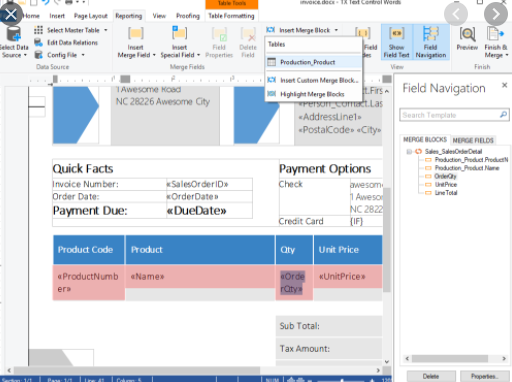Click the Insert Merge Block icon

pos(271,30)
